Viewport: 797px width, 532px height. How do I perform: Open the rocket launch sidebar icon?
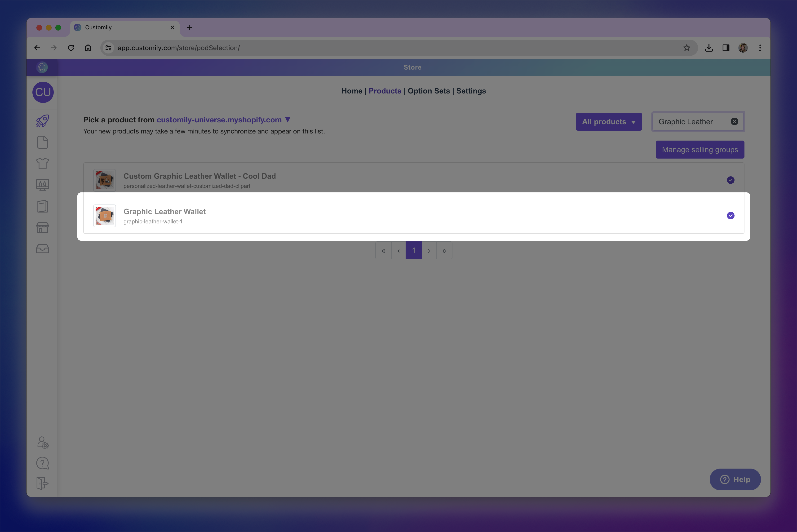[x=42, y=121]
